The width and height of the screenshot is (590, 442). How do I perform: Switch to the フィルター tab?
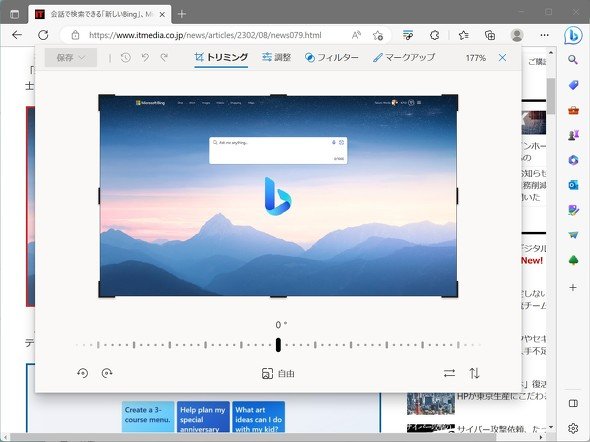[331, 58]
